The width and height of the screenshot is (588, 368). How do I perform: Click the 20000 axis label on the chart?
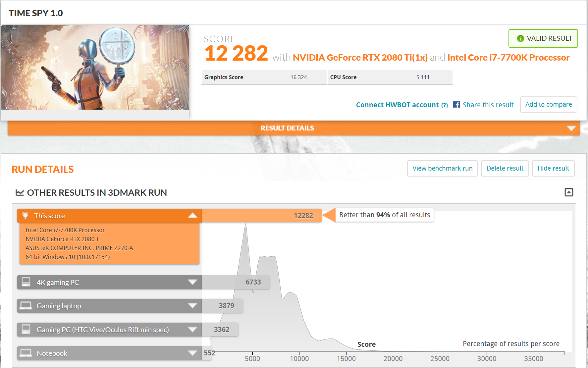point(393,359)
